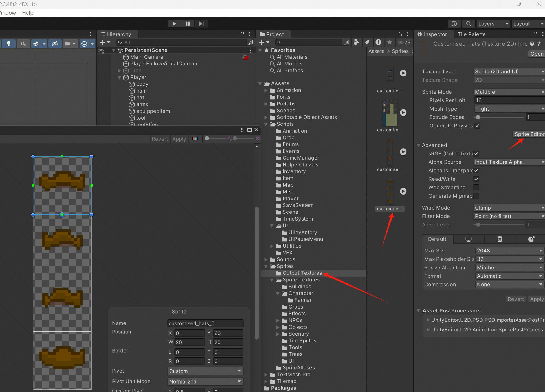The height and width of the screenshot is (392, 545).
Task: Click Apply in Inspector import settings
Action: pyautogui.click(x=537, y=299)
